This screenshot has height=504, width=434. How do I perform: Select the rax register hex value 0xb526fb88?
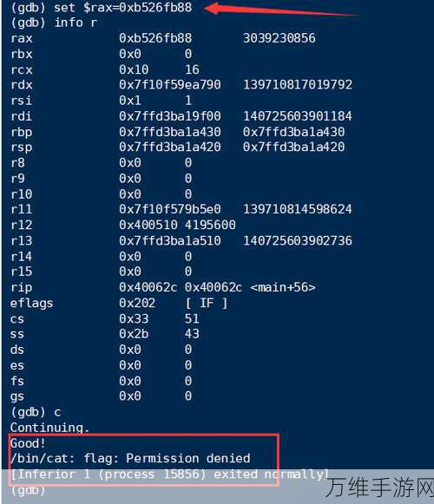[x=155, y=38]
